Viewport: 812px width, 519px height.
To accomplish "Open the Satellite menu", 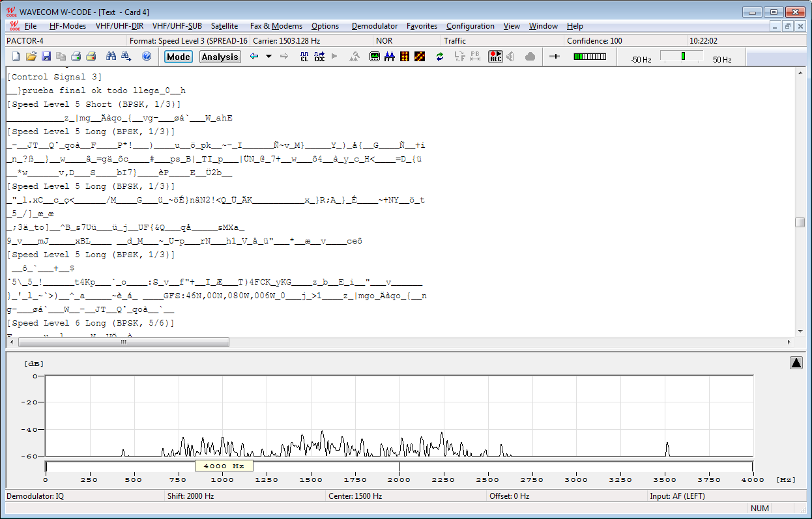I will (x=224, y=26).
